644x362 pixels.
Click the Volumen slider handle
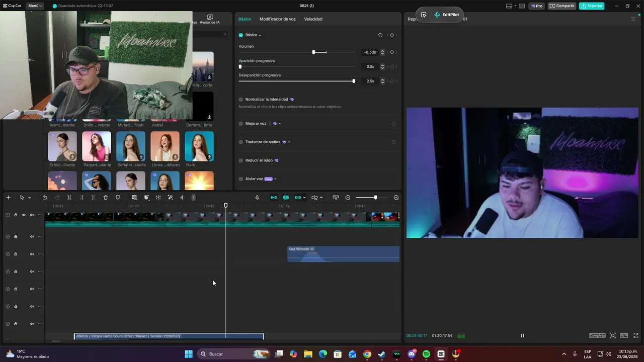coord(313,52)
